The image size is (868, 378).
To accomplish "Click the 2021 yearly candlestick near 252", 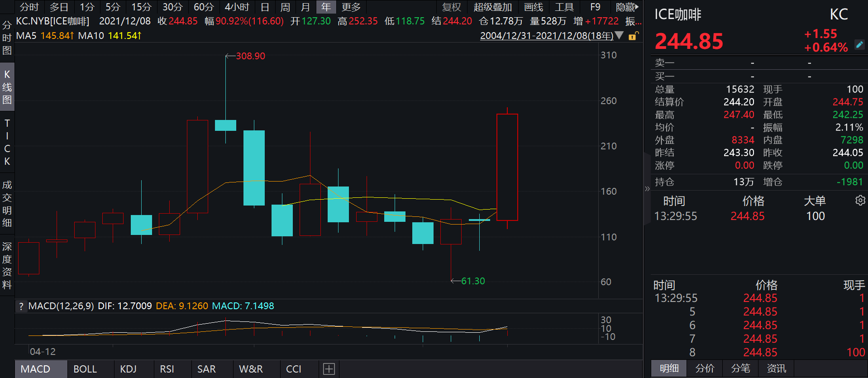I will [507, 167].
